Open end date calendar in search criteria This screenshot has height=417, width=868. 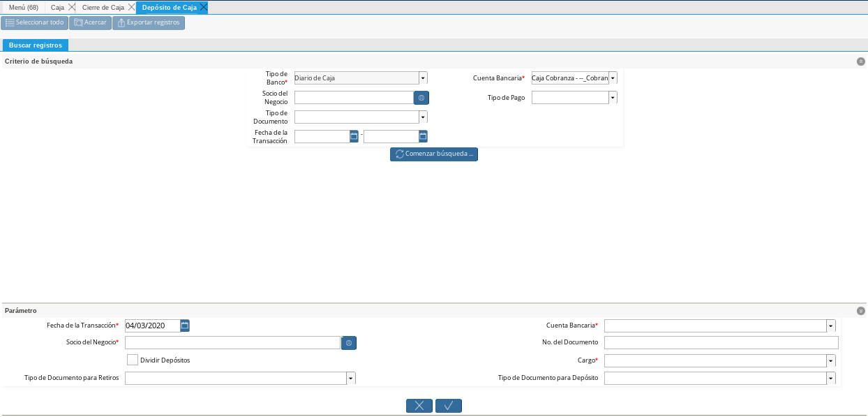(423, 136)
